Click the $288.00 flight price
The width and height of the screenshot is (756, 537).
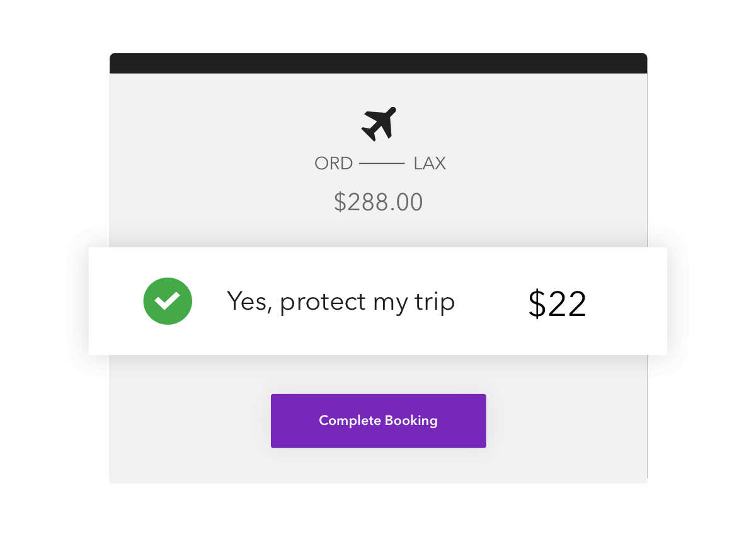click(379, 202)
